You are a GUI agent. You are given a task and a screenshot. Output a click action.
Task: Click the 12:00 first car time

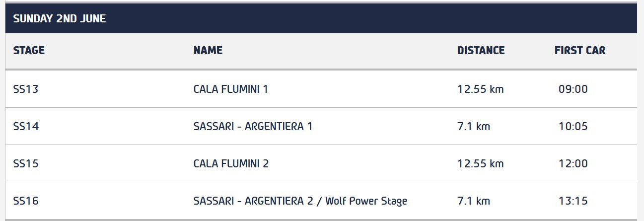573,164
